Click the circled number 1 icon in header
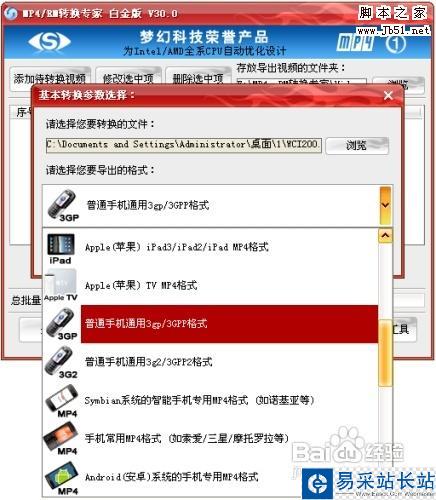436x500 pixels. pyautogui.click(x=396, y=44)
